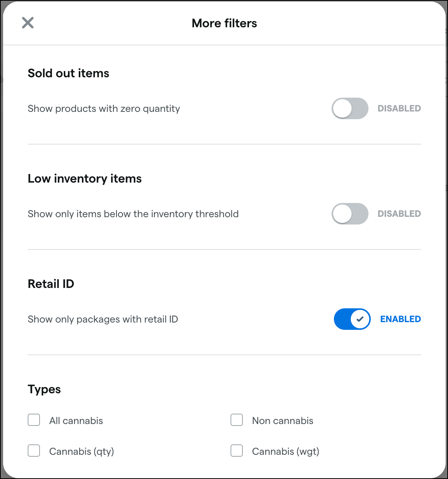Click the DISABLED label beside Sold out toggle
This screenshot has height=479, width=448.
(399, 108)
